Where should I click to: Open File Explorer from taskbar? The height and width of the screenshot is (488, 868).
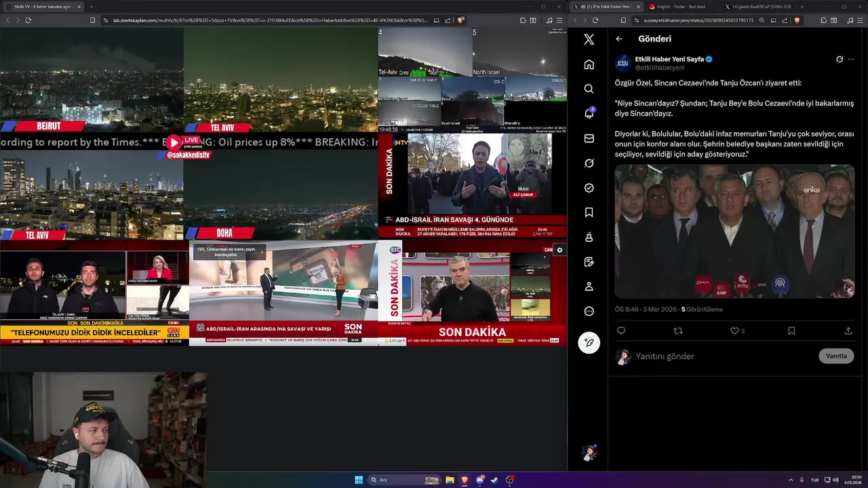(x=450, y=480)
